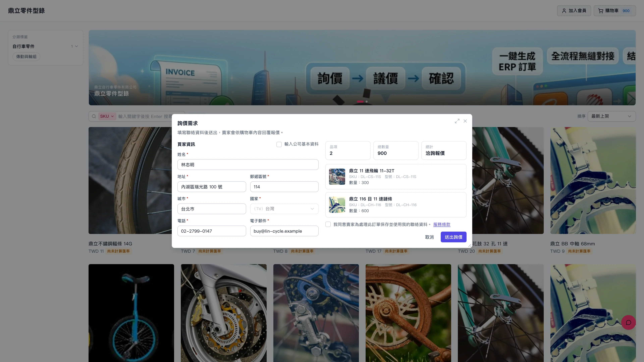Click the 城市 city field
The width and height of the screenshot is (644, 362).
coord(211,209)
